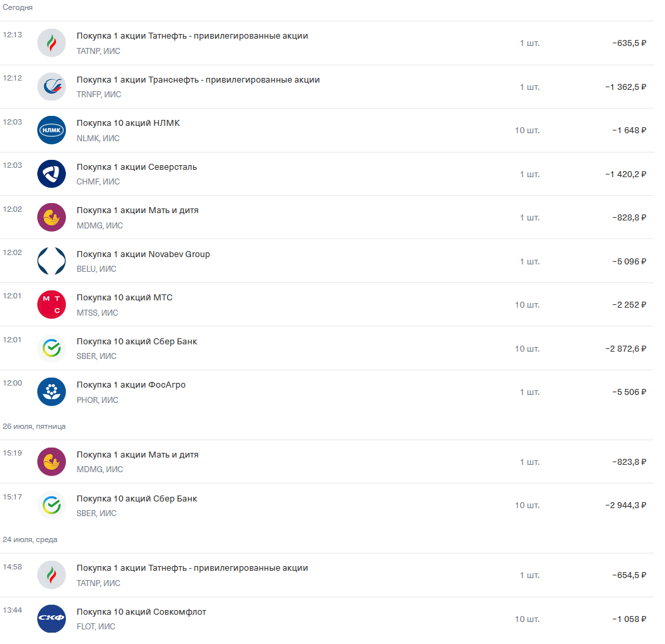Screen dimensions: 665x644
Task: Click the FLOT, ИИС ticker label
Action: tap(96, 627)
